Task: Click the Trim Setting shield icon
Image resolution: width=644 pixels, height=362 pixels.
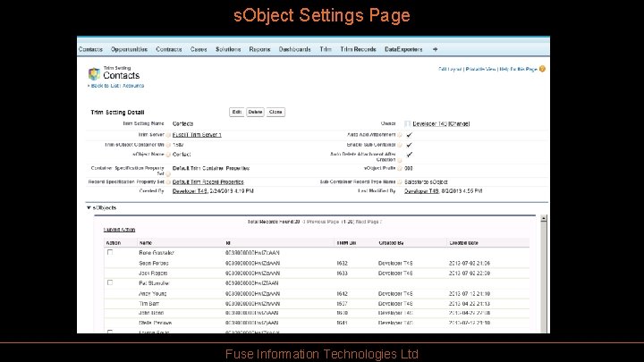Action: click(94, 74)
